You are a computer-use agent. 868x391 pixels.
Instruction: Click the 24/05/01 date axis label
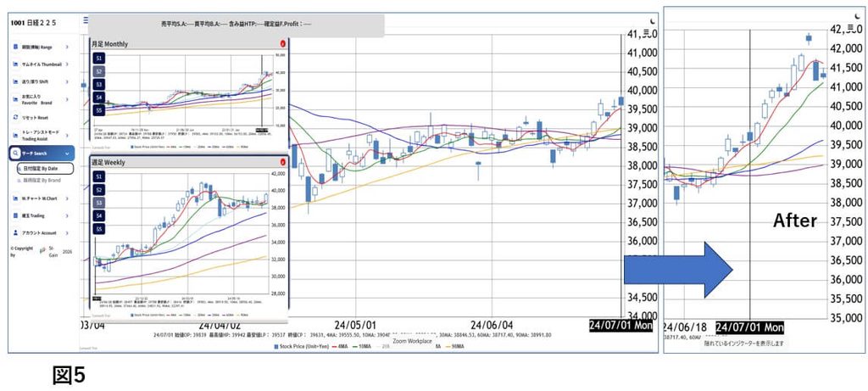pos(355,325)
